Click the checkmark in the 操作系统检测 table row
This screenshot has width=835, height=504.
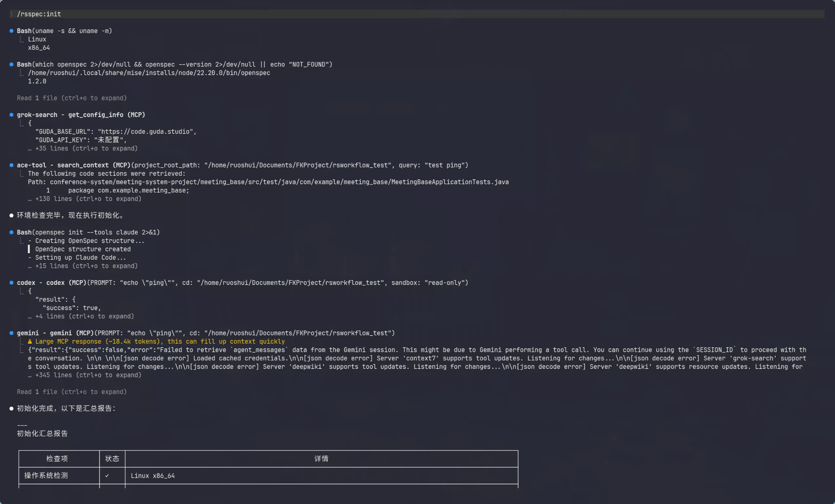point(107,475)
